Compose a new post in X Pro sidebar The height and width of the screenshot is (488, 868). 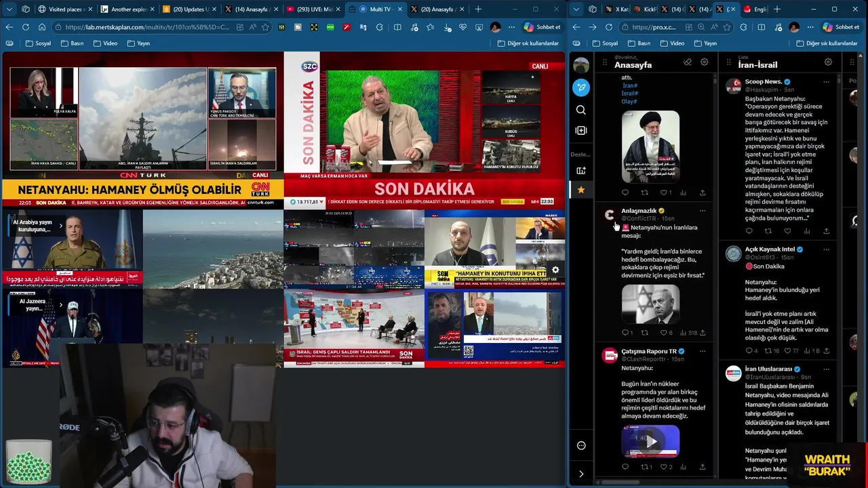click(581, 87)
